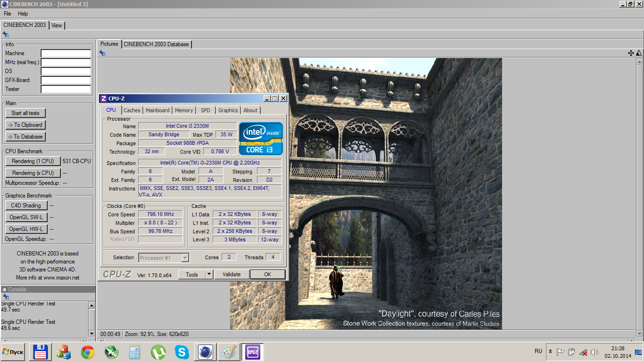The image size is (644, 362).
Task: Open the network tray icon
Action: coord(583,352)
